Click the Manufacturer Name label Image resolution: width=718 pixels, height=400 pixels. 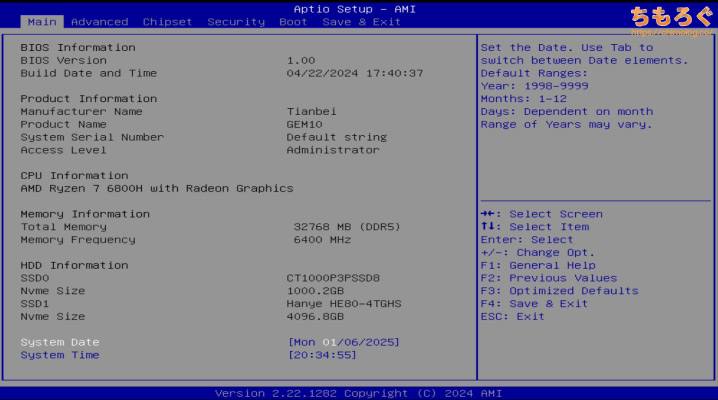point(82,111)
